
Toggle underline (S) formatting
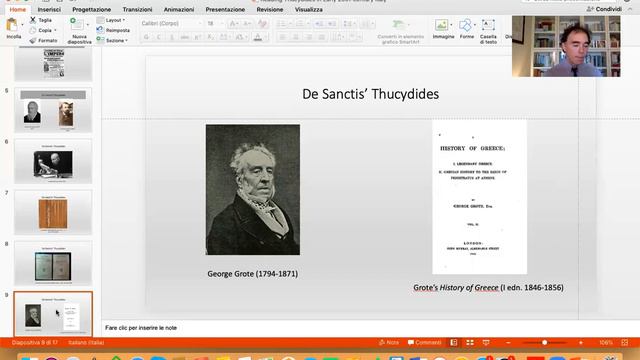pyautogui.click(x=171, y=37)
